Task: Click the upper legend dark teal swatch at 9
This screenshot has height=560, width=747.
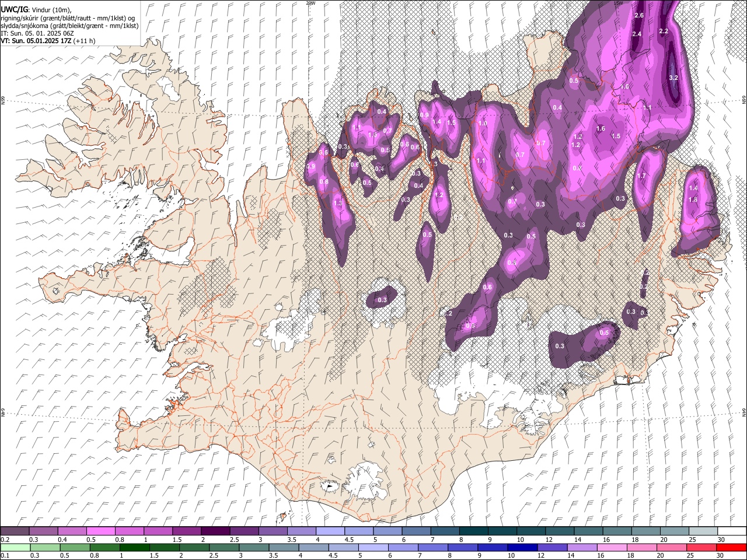Action: (x=502, y=531)
